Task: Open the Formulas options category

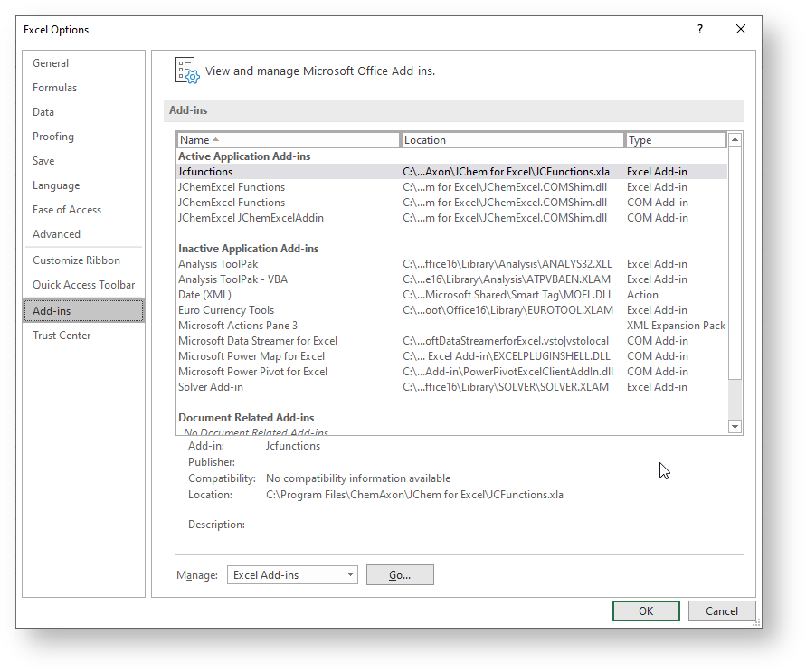Action: [x=54, y=88]
